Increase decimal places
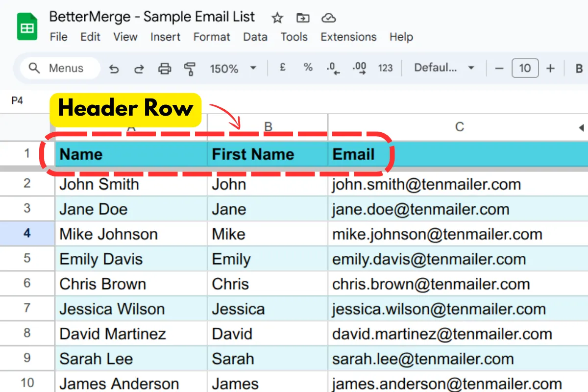This screenshot has height=392, width=588. tap(360, 68)
